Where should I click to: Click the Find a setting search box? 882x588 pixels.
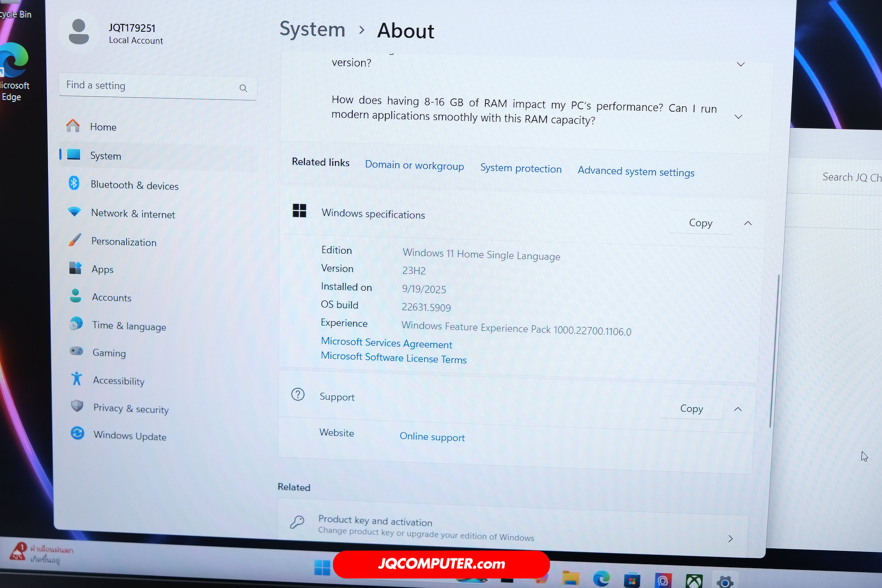pyautogui.click(x=157, y=86)
